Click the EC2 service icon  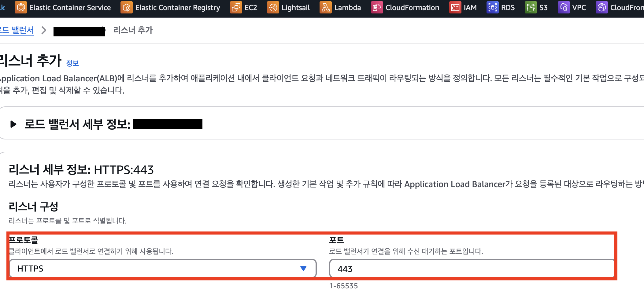pos(236,7)
